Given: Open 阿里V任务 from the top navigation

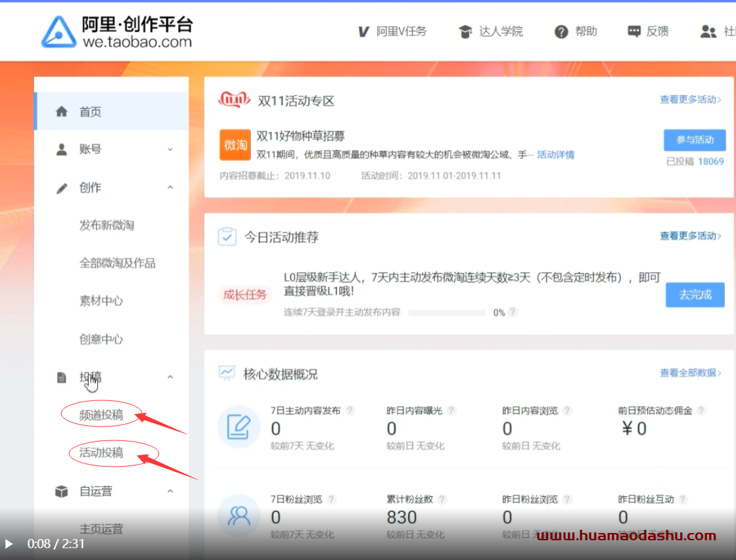Looking at the screenshot, I should [x=392, y=32].
